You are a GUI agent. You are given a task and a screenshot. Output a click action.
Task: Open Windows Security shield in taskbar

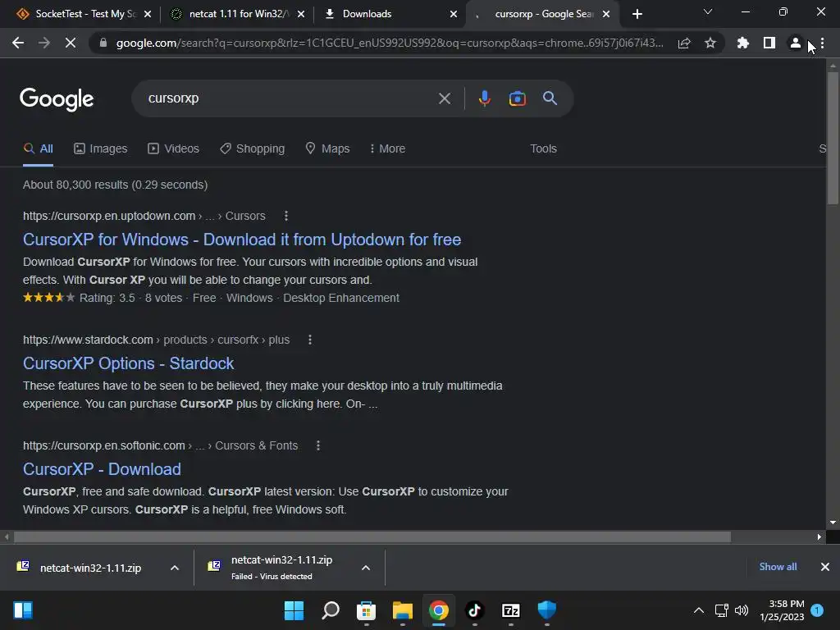click(x=547, y=610)
